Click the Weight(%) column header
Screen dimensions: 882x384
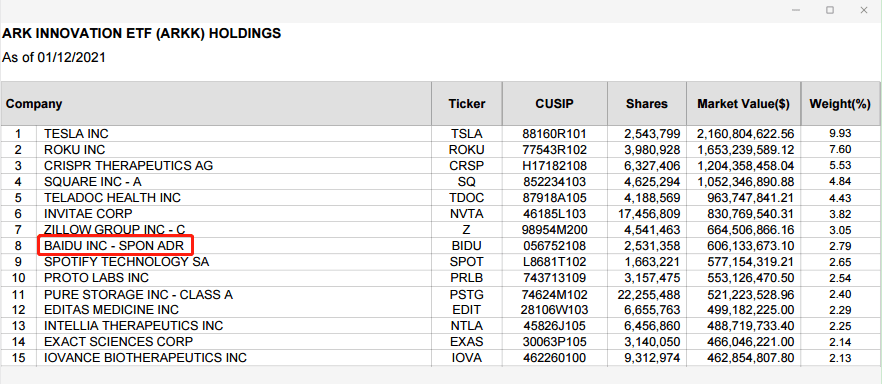coord(840,103)
